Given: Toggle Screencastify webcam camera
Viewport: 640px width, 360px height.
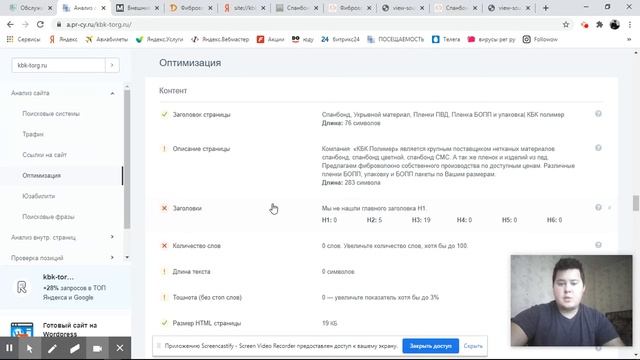Looking at the screenshot, I should click(x=97, y=349).
